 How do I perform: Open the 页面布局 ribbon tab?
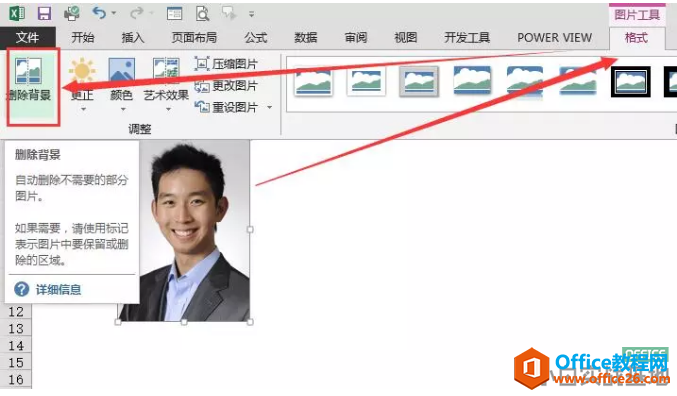coord(194,38)
